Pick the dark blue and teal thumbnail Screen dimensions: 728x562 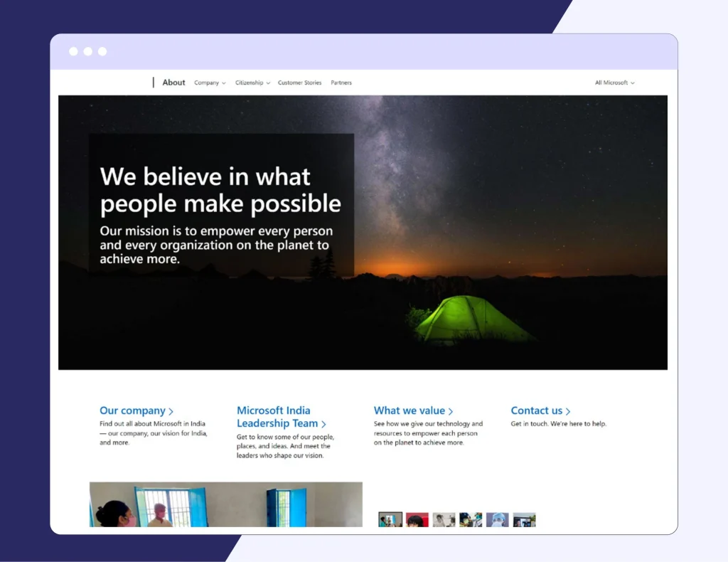tap(471, 519)
